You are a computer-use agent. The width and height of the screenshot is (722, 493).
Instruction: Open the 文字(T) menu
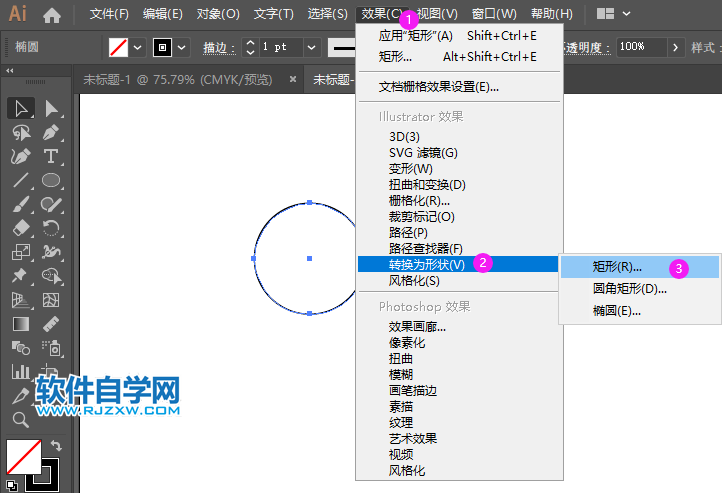(274, 14)
